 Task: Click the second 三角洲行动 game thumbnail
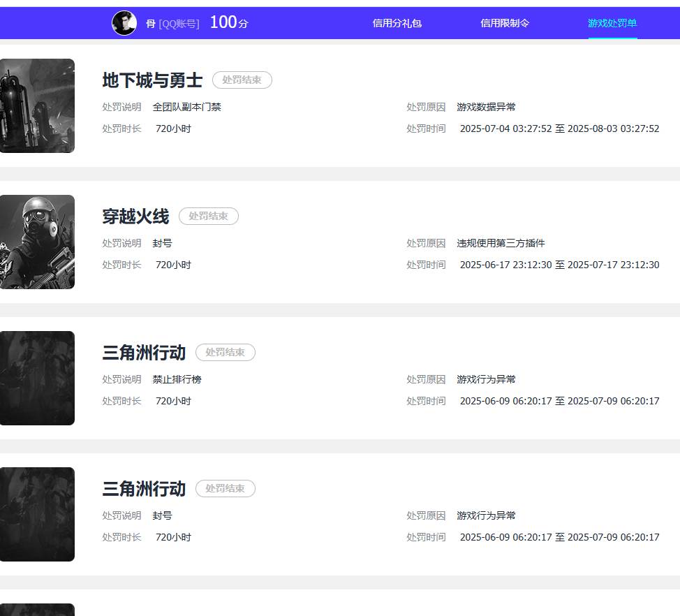[38, 514]
